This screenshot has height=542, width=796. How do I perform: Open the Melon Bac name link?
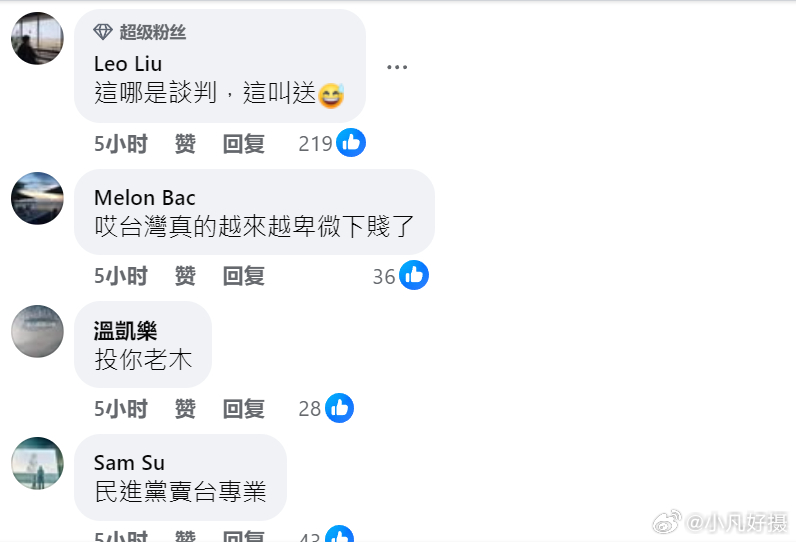tap(145, 197)
